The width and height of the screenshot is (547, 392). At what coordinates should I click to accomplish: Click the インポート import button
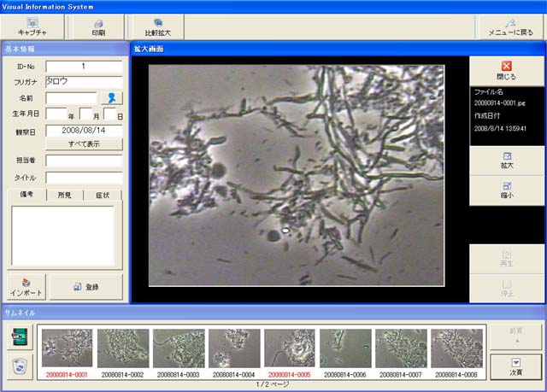pyautogui.click(x=31, y=286)
